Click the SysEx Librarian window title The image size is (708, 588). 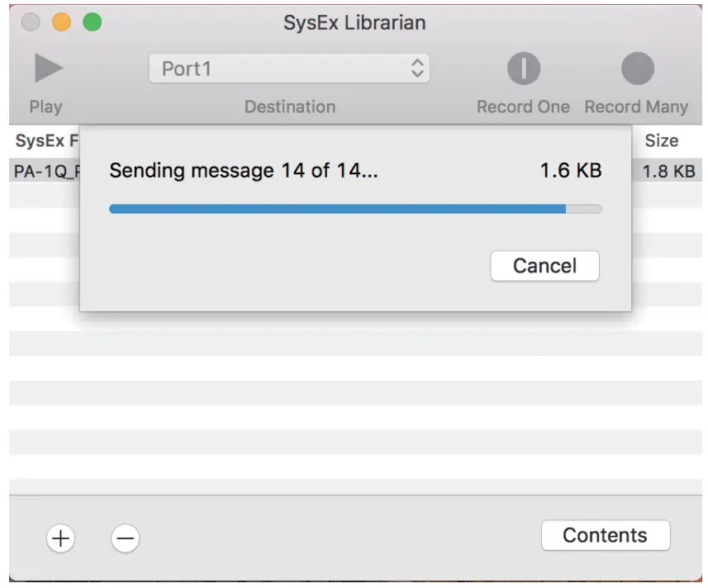354,22
